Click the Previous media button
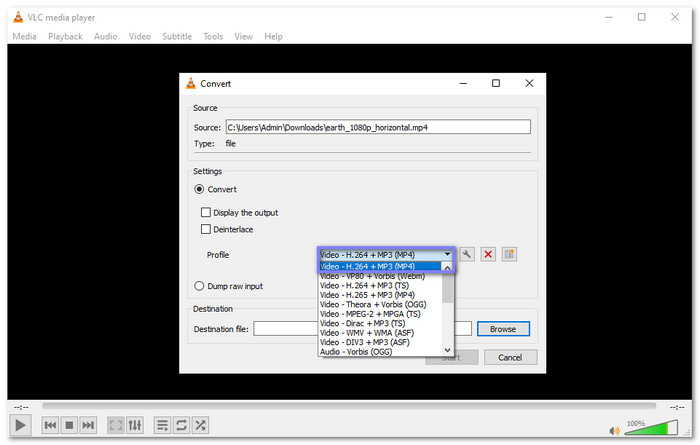The height and width of the screenshot is (445, 700). pos(50,425)
